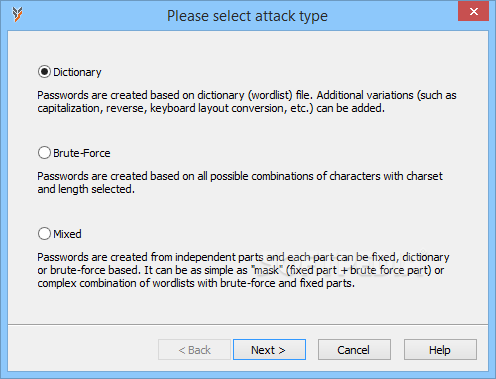The height and width of the screenshot is (379, 496).
Task: Cancel the attack type wizard
Action: click(x=354, y=350)
